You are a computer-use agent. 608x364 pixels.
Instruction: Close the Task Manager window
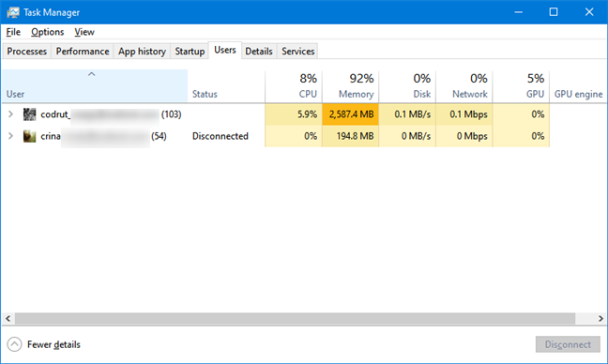click(589, 12)
